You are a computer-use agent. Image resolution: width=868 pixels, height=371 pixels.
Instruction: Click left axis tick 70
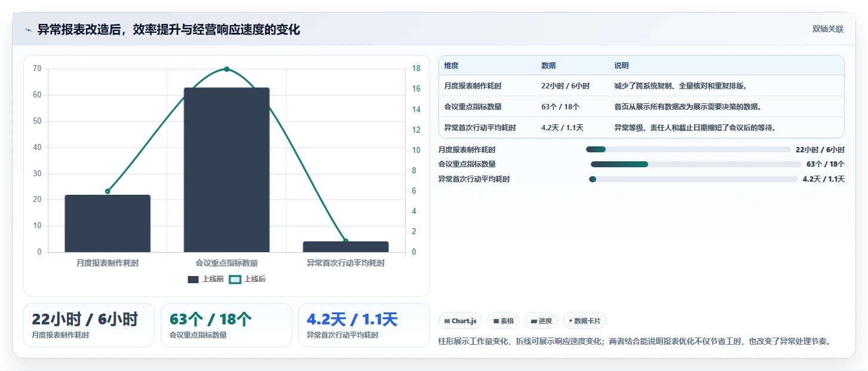coord(37,69)
